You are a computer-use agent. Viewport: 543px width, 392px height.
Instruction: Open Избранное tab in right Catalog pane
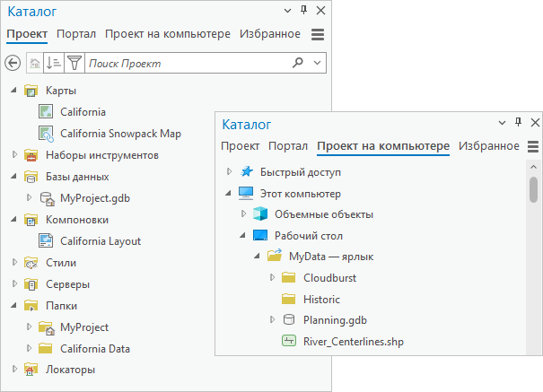pos(488,146)
